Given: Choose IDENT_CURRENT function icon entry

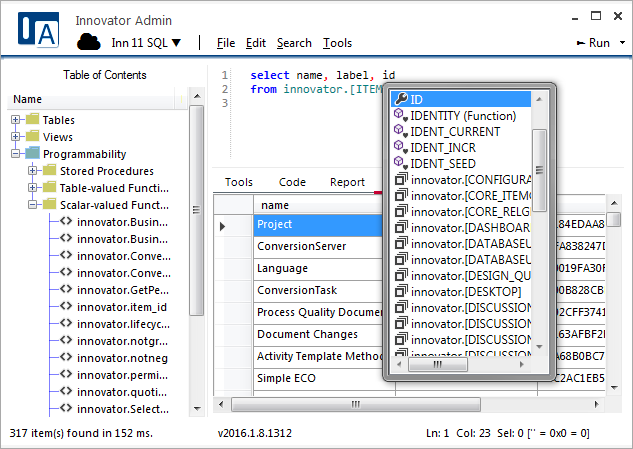Looking at the screenshot, I should (x=461, y=132).
